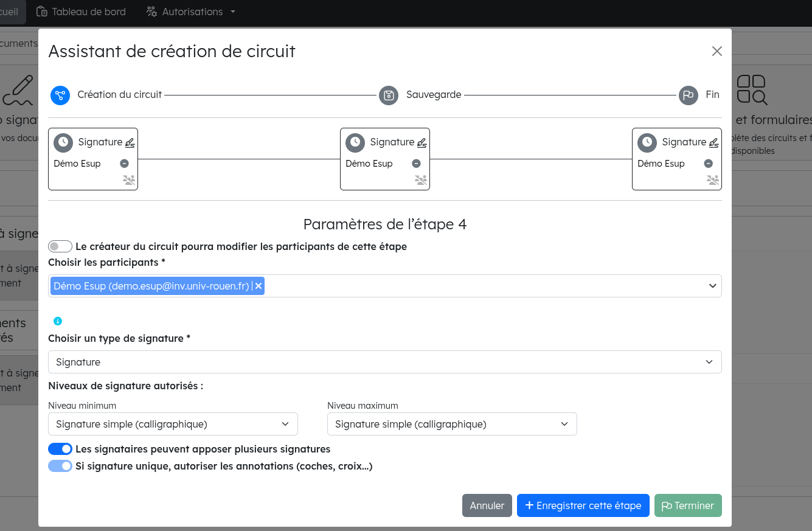Remove first Démo Esup step with minus icon
812x531 pixels.
(x=124, y=164)
